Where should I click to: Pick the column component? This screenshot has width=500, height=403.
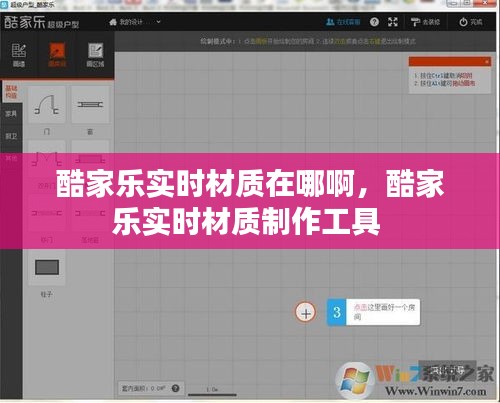click(47, 267)
